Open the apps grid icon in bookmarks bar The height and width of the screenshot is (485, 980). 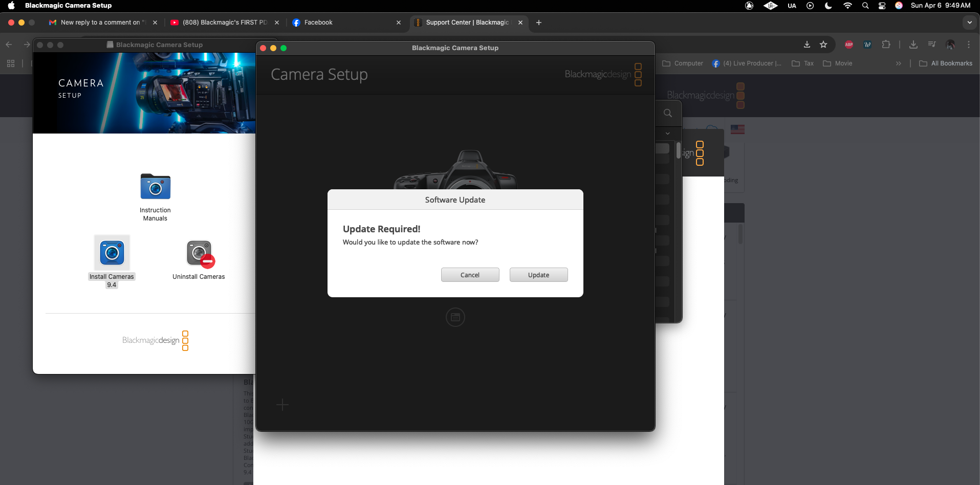(x=11, y=63)
